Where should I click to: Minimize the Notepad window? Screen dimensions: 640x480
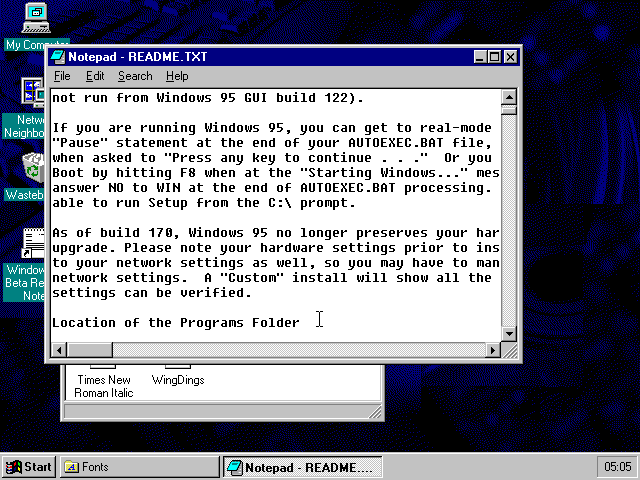click(x=480, y=57)
